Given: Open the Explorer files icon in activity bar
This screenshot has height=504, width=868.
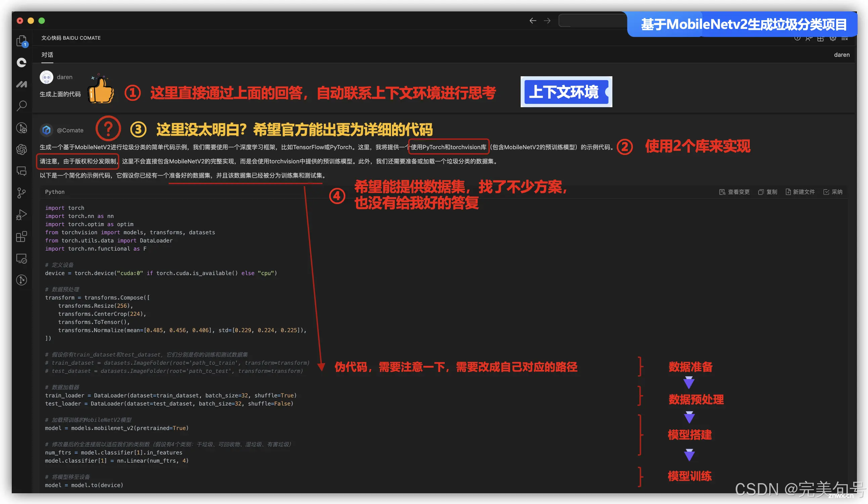Looking at the screenshot, I should tap(22, 41).
